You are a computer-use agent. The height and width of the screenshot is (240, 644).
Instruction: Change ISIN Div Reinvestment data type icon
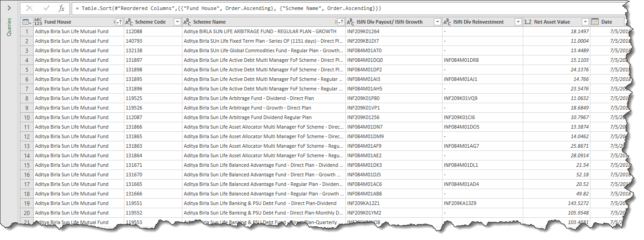pyautogui.click(x=447, y=22)
